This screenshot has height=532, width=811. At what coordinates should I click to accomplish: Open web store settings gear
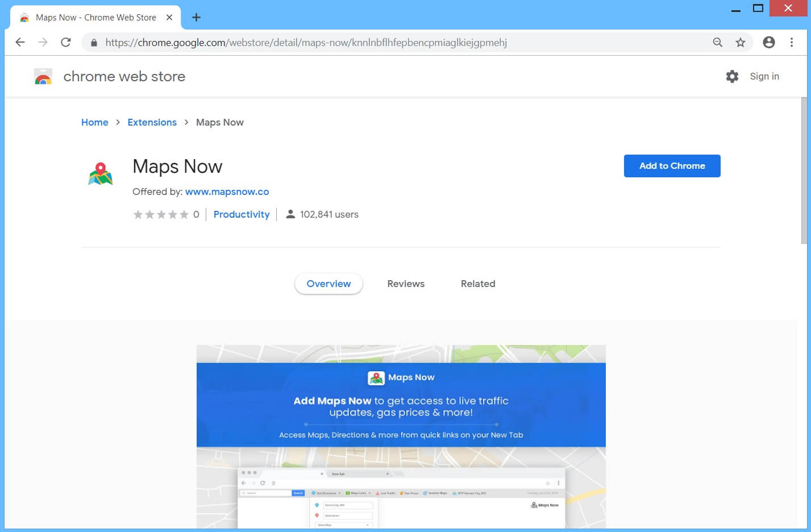pos(733,76)
